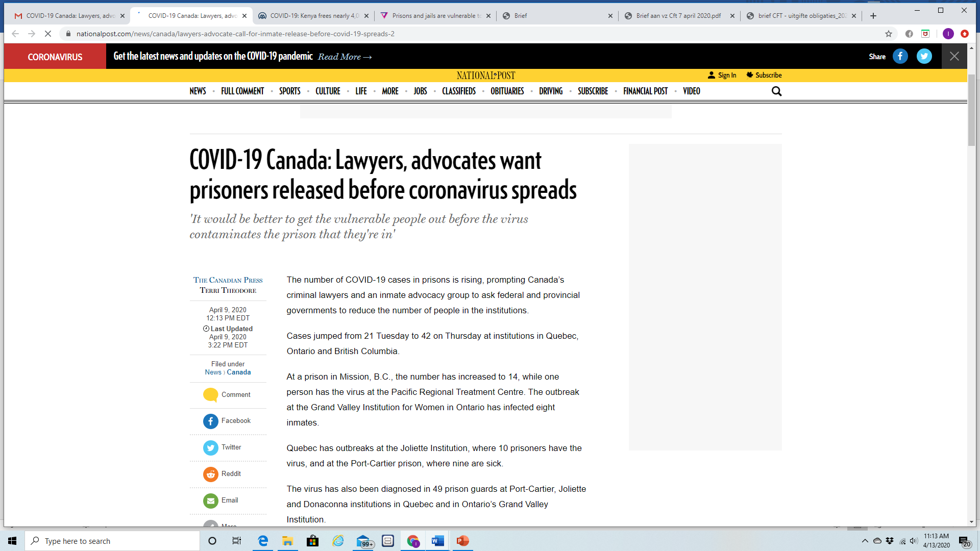Open OBITUARIES section
Screen dimensions: 980x551
[507, 91]
